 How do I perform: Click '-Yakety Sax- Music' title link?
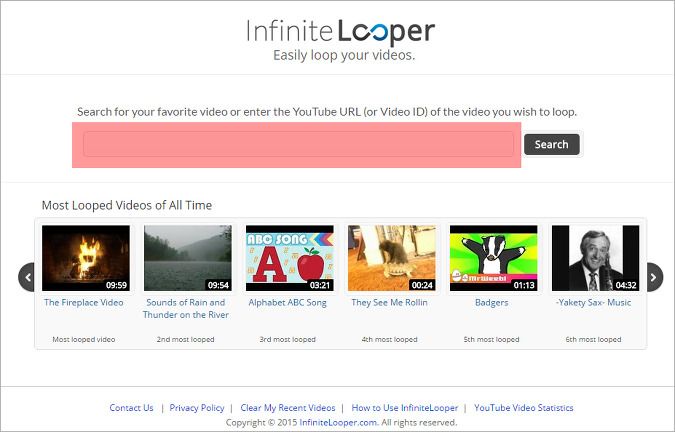tap(593, 302)
